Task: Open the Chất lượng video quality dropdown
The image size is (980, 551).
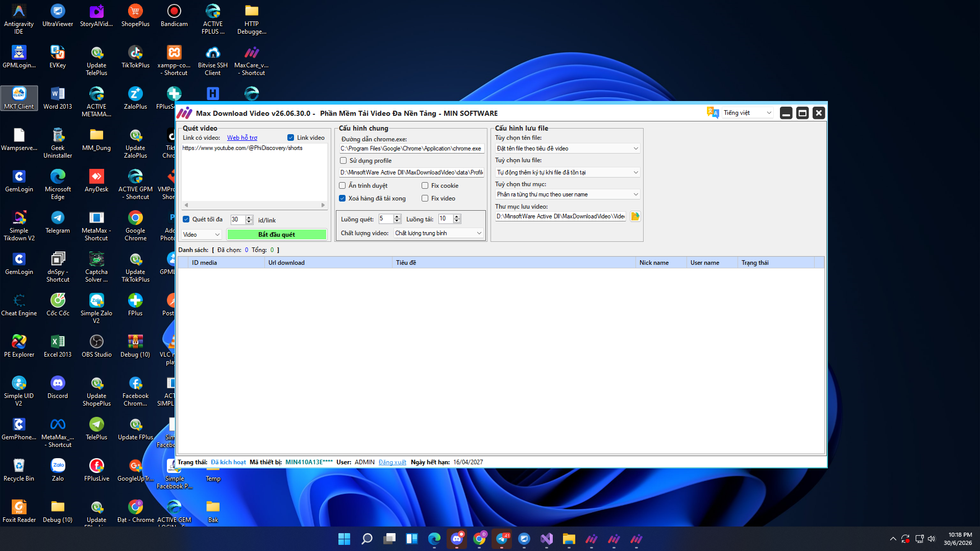Action: 438,233
